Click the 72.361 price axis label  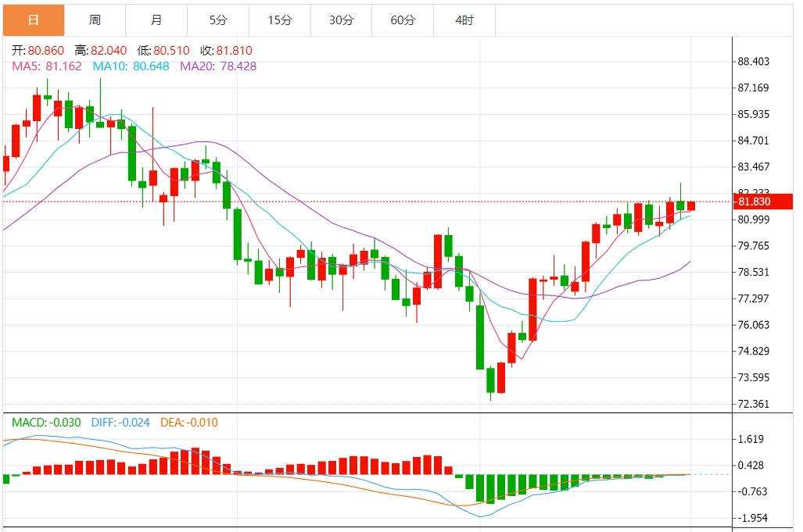(753, 404)
